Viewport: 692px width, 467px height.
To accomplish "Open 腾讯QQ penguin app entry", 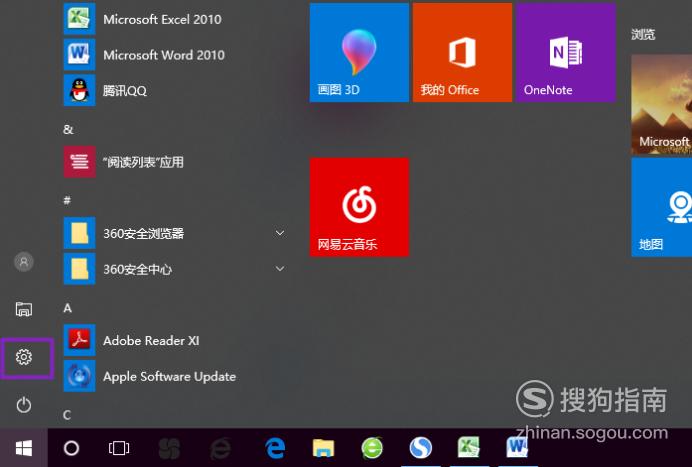I will pyautogui.click(x=177, y=90).
